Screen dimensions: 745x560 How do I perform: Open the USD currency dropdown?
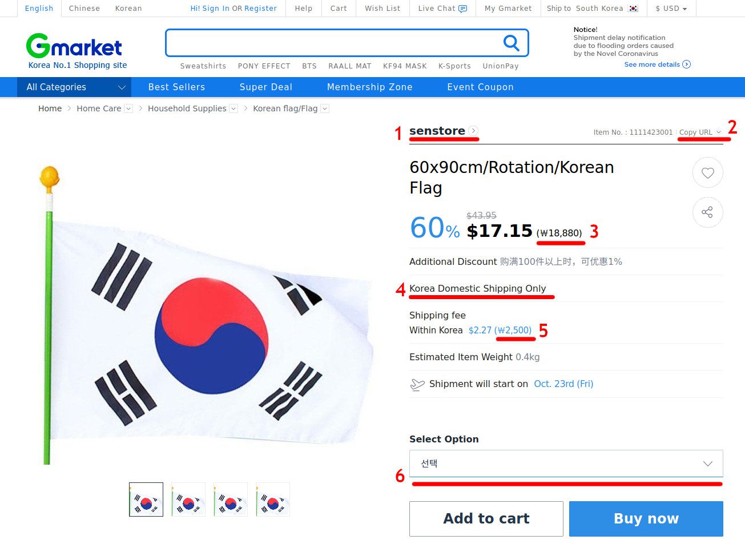(x=671, y=9)
